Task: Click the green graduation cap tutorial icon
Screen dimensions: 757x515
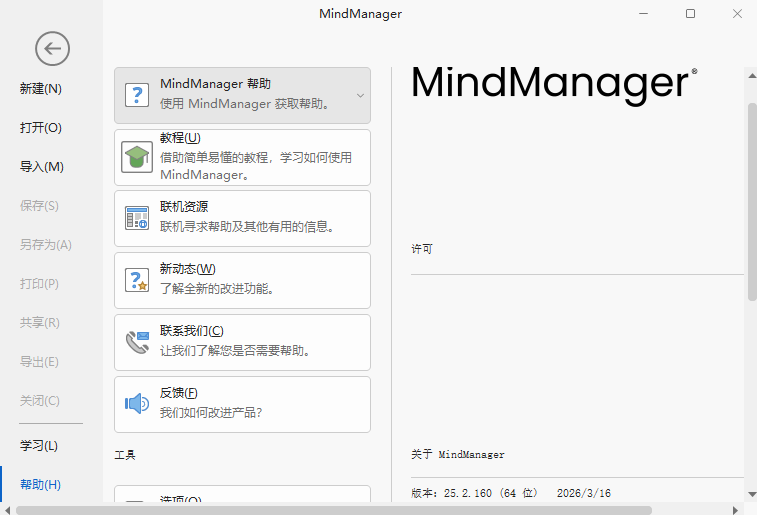Action: click(x=137, y=157)
